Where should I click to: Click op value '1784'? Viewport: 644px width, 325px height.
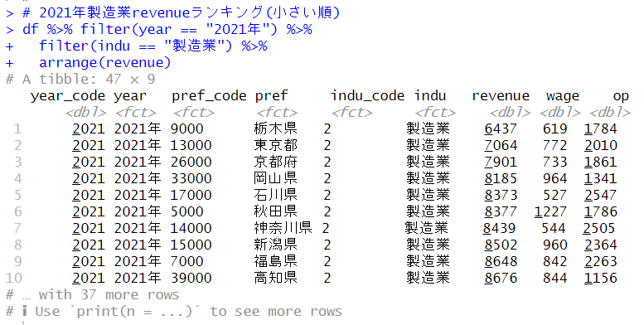(600, 129)
